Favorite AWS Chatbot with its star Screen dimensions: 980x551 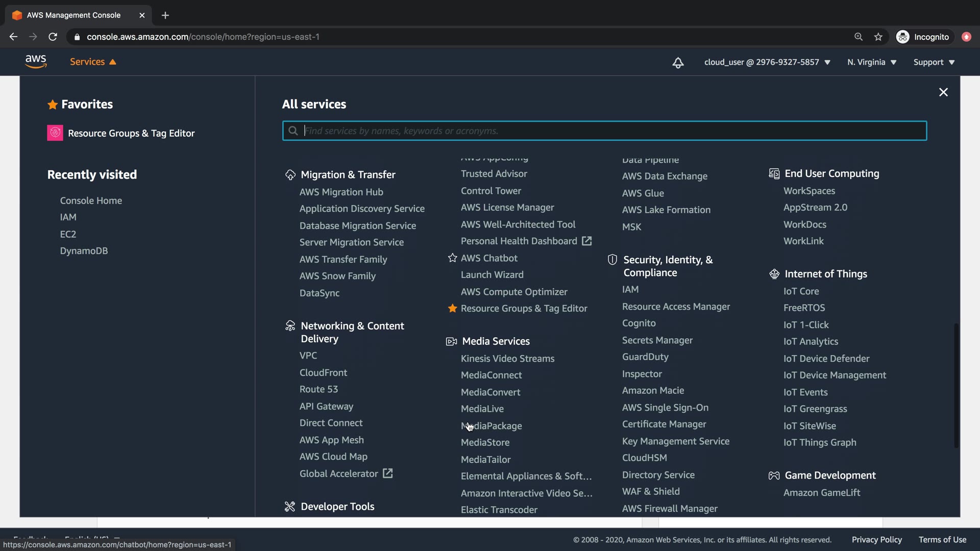(452, 258)
